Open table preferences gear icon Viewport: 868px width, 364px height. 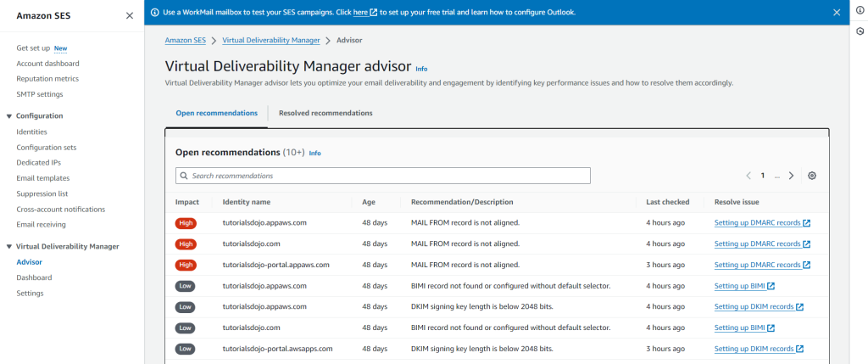[812, 176]
